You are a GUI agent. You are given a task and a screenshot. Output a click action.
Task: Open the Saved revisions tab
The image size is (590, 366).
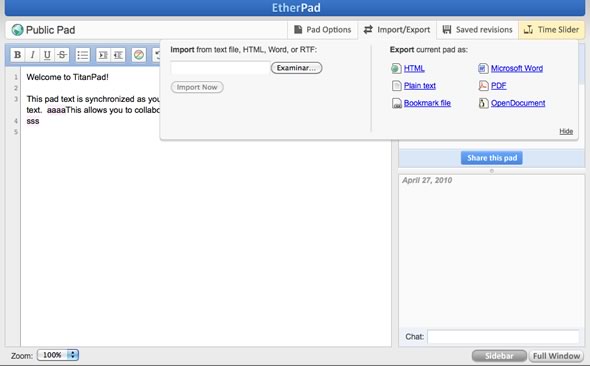coord(477,30)
